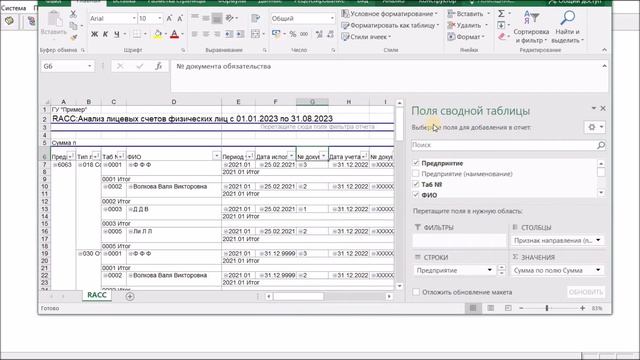
Task: Toggle bold Ж formatting
Action: tap(94, 34)
